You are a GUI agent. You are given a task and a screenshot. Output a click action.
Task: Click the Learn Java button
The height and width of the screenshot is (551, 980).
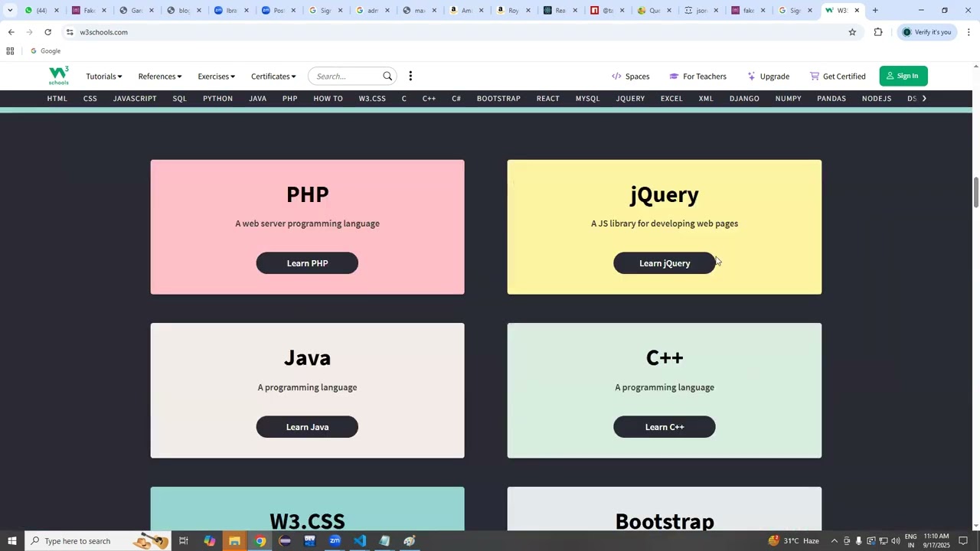[307, 427]
